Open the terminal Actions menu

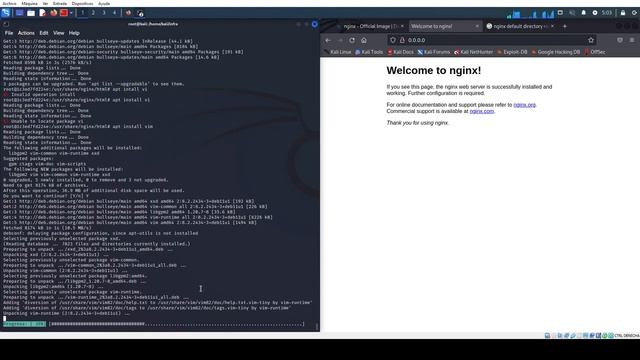pyautogui.click(x=26, y=33)
